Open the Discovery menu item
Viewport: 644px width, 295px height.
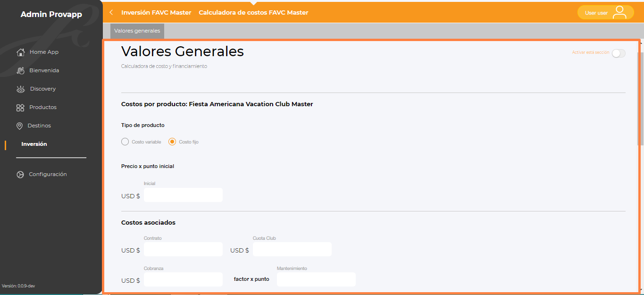click(x=42, y=89)
